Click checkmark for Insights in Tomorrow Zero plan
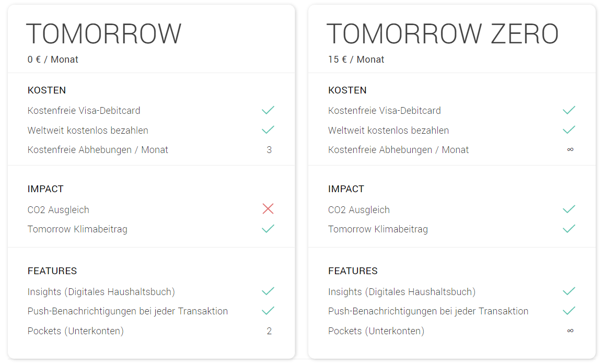This screenshot has height=364, width=603. tap(569, 291)
